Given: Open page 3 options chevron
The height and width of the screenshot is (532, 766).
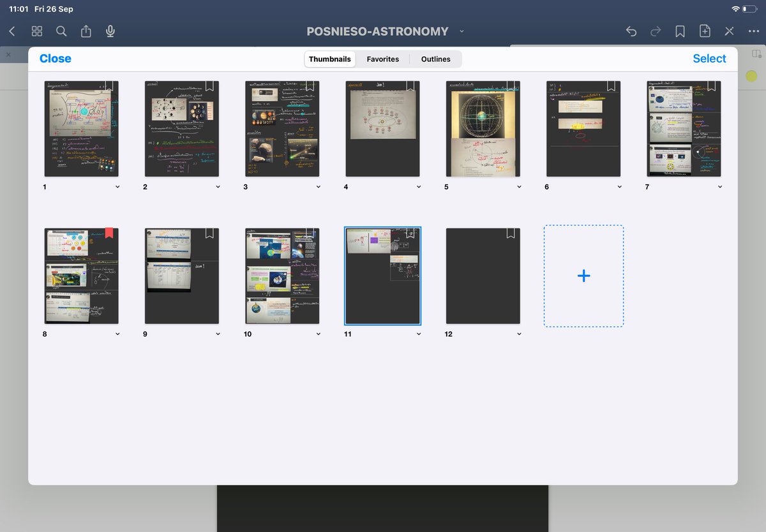Looking at the screenshot, I should [318, 187].
